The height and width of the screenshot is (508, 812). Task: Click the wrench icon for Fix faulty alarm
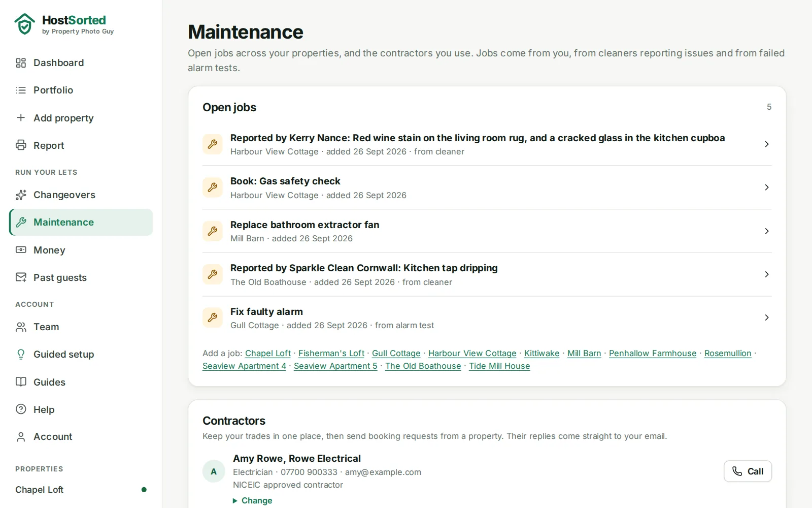tap(213, 317)
